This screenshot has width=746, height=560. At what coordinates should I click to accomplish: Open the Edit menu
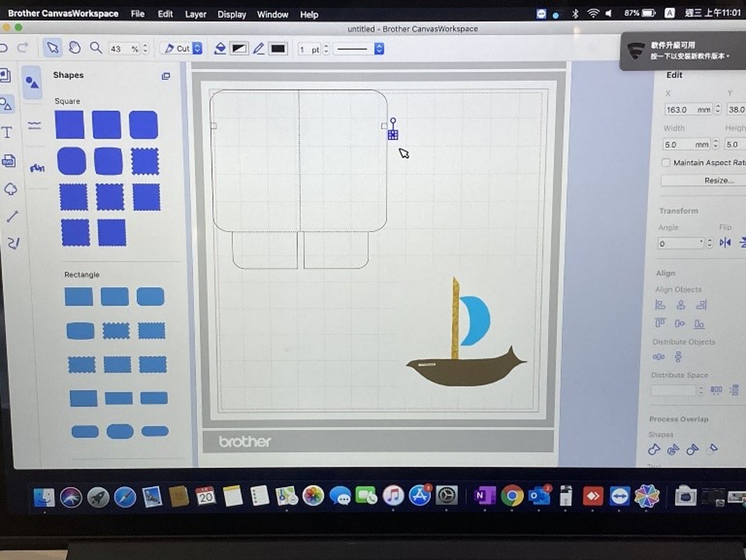coord(165,14)
